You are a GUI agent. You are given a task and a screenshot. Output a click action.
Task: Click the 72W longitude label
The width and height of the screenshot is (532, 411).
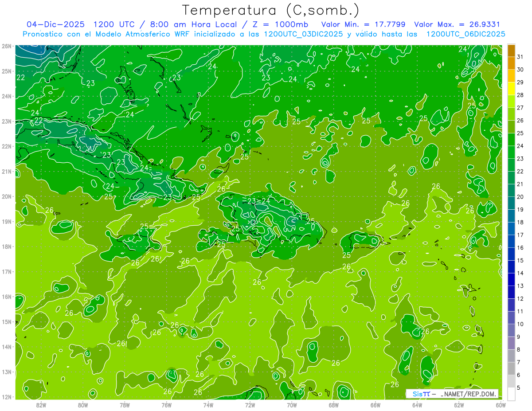[x=250, y=404]
